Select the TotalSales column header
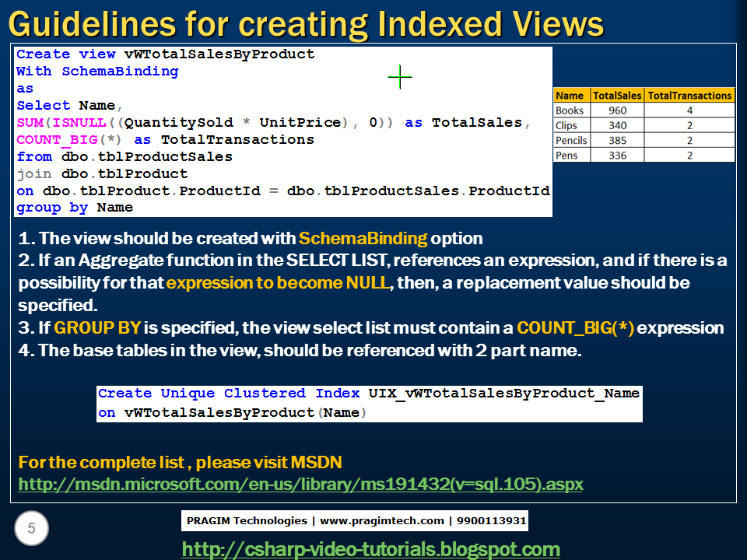Screen dimensions: 747x560 point(618,95)
